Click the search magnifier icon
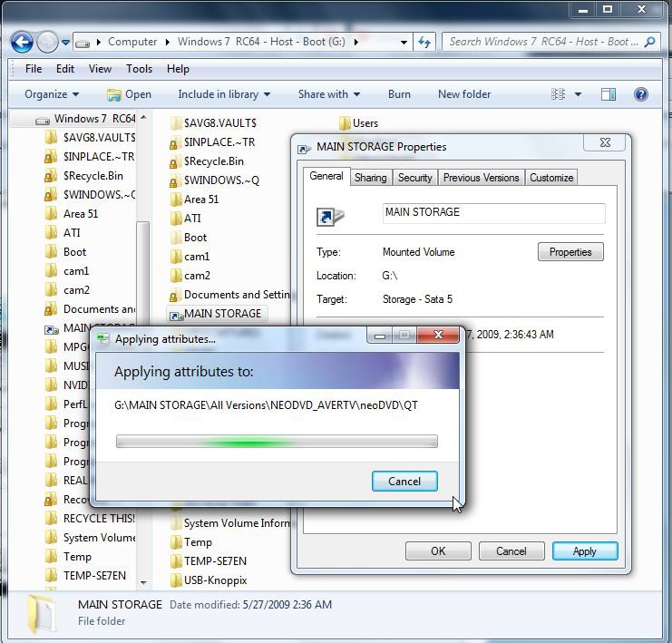Screen dimensions: 672x643 click(649, 42)
